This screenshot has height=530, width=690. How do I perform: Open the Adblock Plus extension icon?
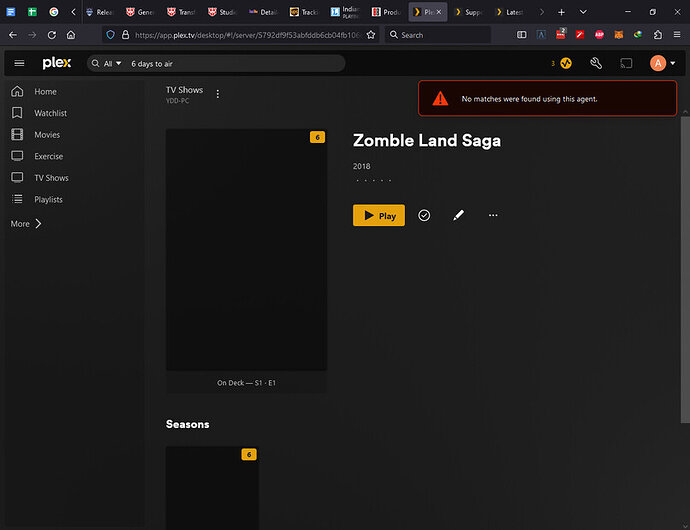[599, 34]
